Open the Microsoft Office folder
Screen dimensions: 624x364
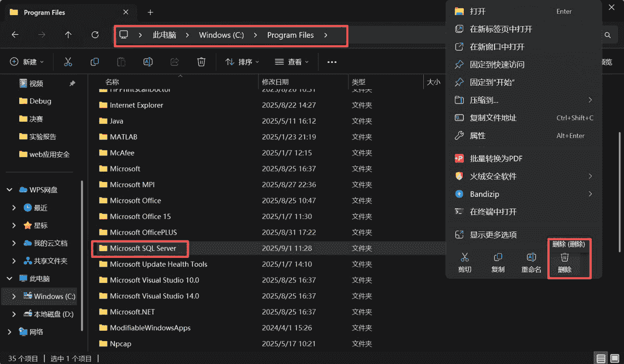(x=135, y=201)
